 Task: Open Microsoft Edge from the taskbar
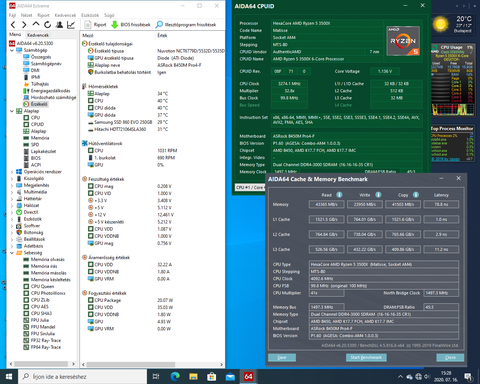click(175, 377)
